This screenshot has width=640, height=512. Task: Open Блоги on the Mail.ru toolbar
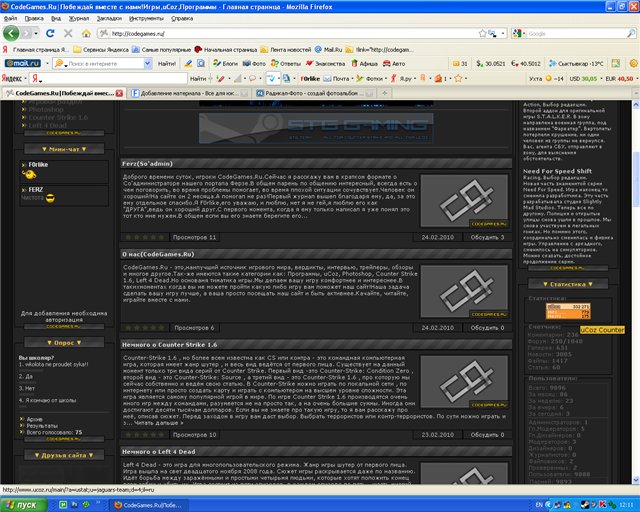[x=225, y=64]
